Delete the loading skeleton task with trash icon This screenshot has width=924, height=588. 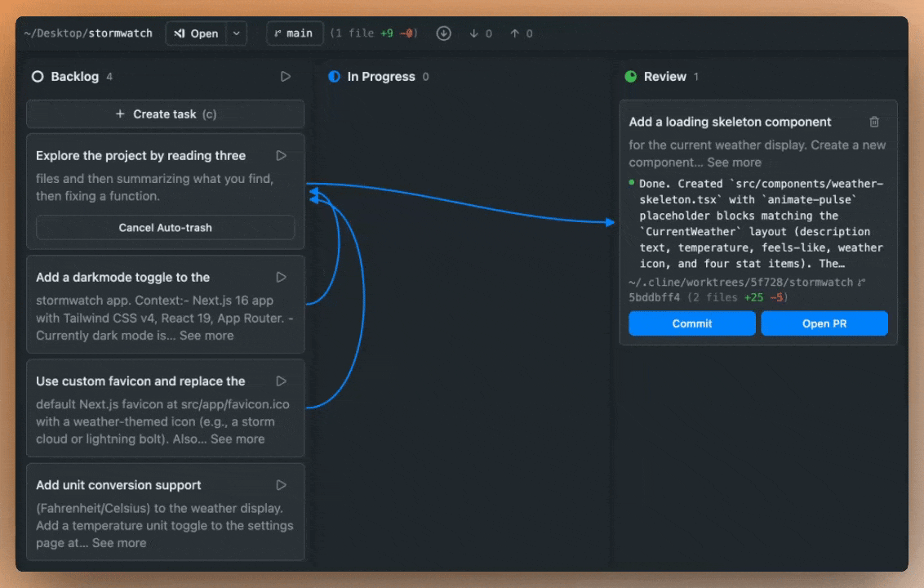[874, 122]
